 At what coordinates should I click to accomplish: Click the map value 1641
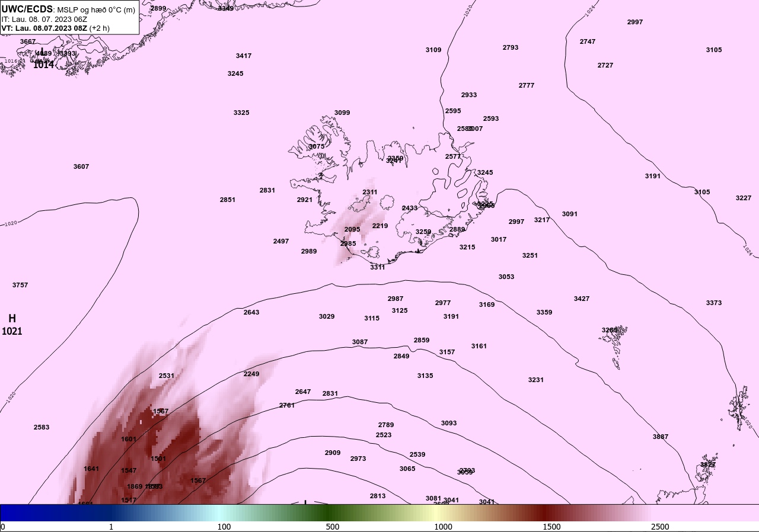coord(91,469)
